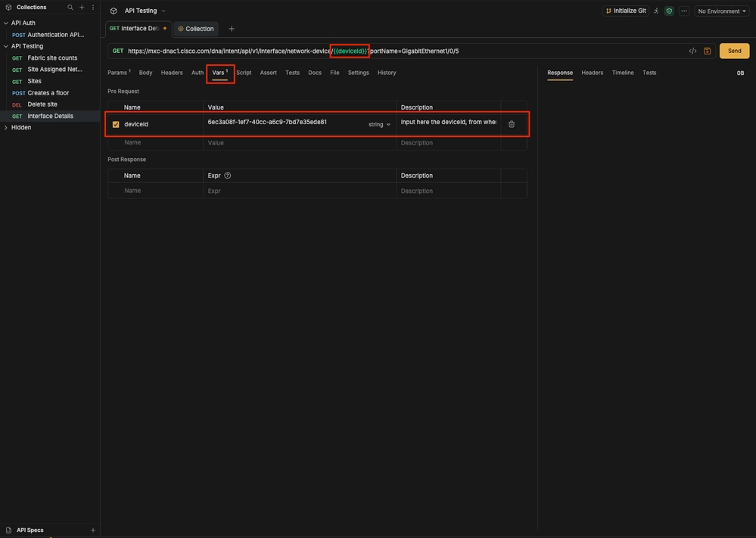Open the Auth tab

[x=198, y=73]
